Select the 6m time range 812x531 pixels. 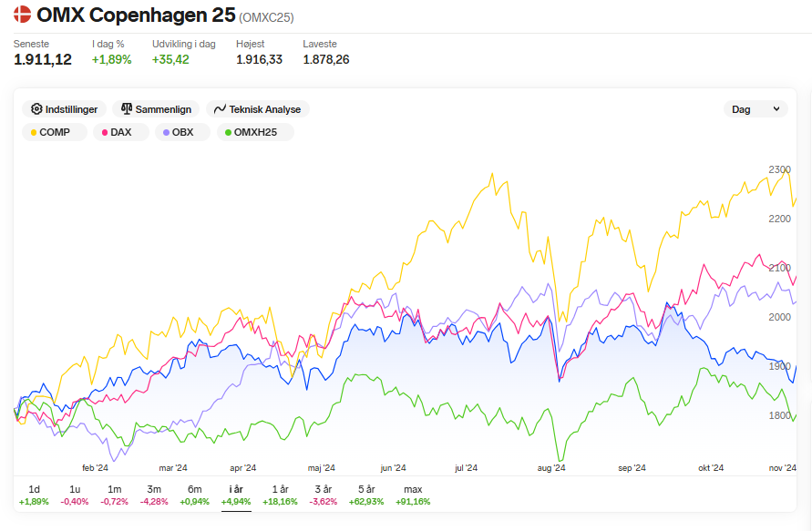point(195,495)
